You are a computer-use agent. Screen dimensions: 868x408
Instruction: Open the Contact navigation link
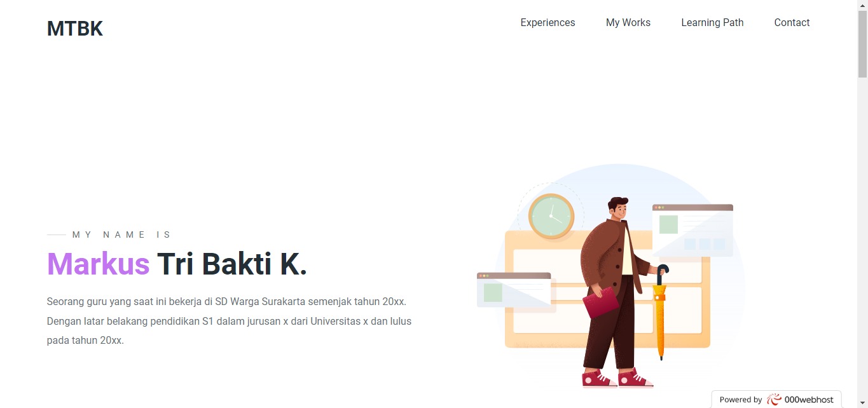point(792,23)
